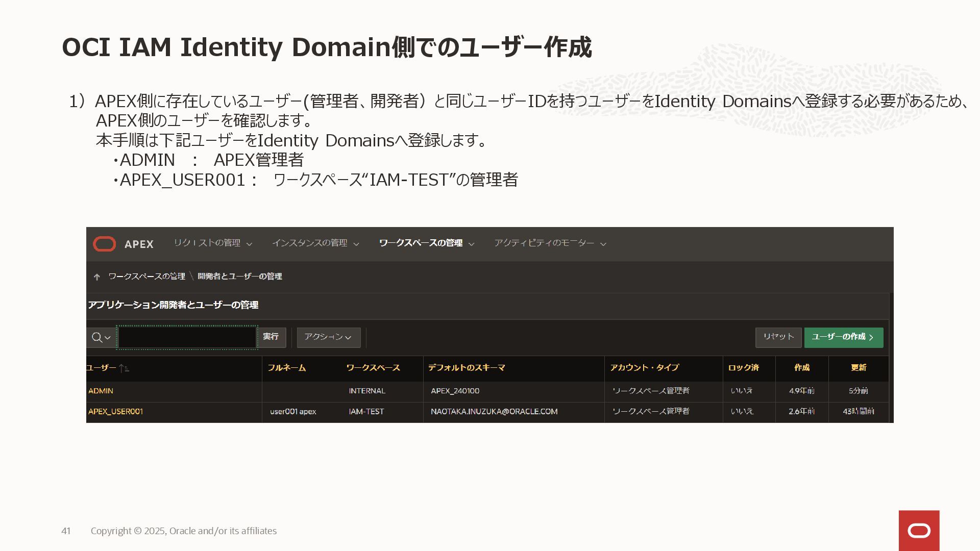Open the ADMIN user link
The height and width of the screenshot is (551, 980).
coord(101,391)
